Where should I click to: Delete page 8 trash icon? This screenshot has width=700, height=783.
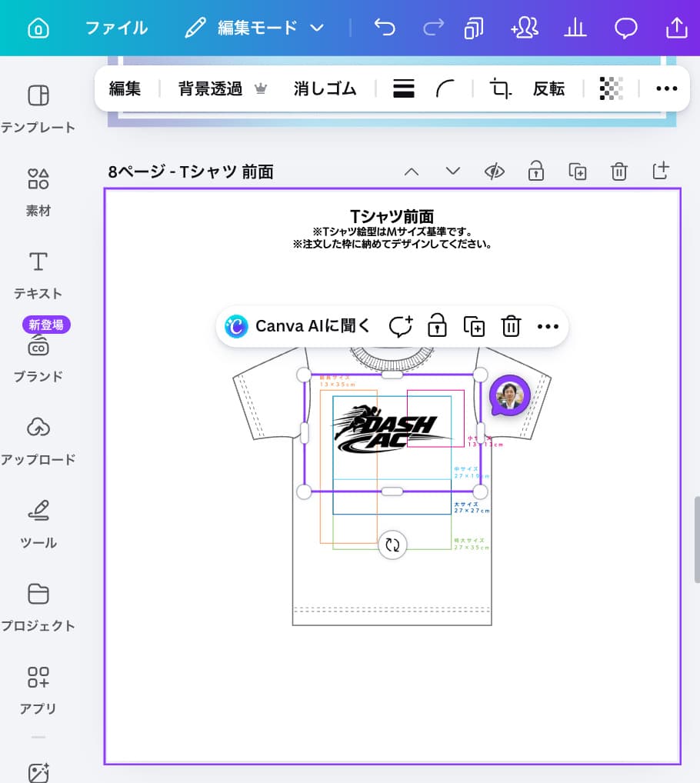click(618, 172)
